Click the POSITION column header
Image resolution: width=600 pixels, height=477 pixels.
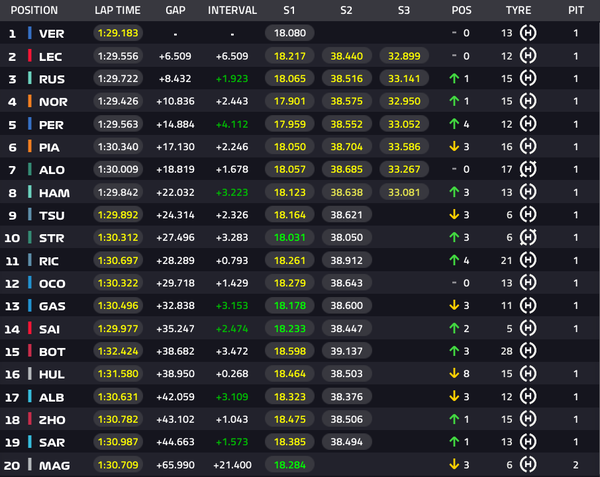34,10
